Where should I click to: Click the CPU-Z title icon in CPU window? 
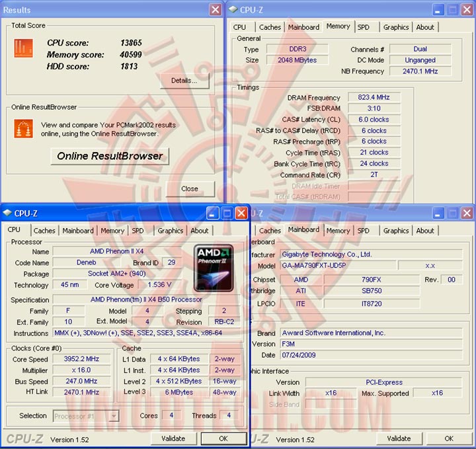tap(7, 213)
